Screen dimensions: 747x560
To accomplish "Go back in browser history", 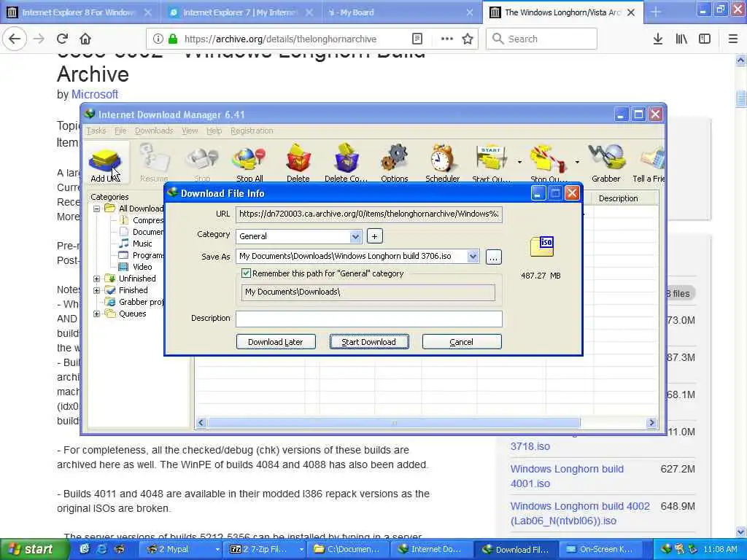I will point(15,39).
